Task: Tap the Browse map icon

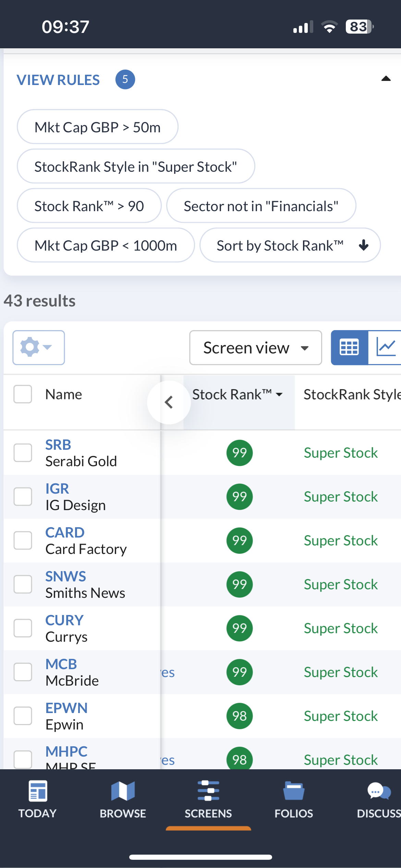Action: pos(123,791)
